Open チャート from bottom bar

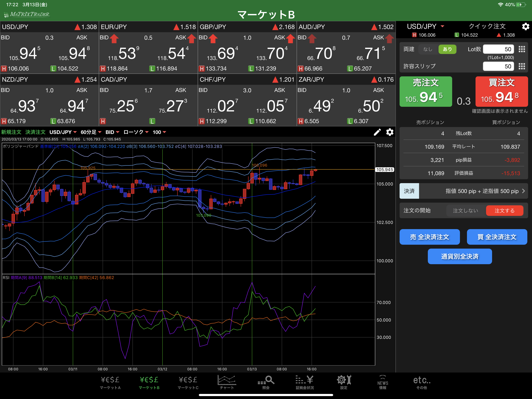[227, 382]
